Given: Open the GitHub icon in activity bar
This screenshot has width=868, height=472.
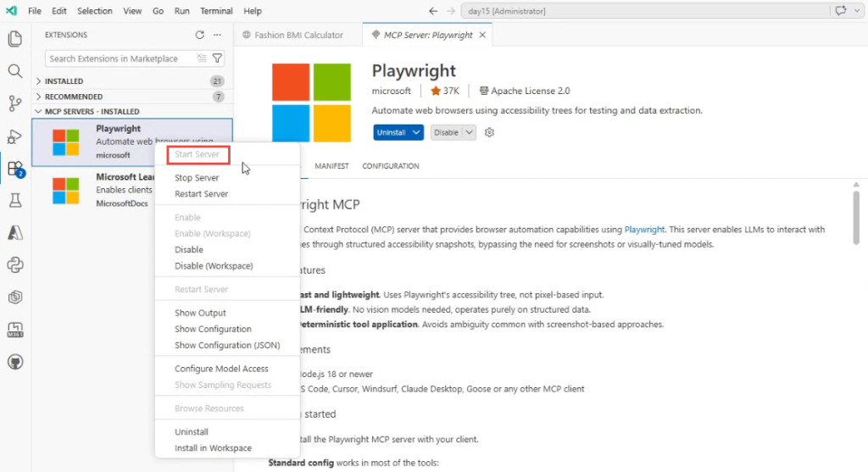Looking at the screenshot, I should click(15, 362).
